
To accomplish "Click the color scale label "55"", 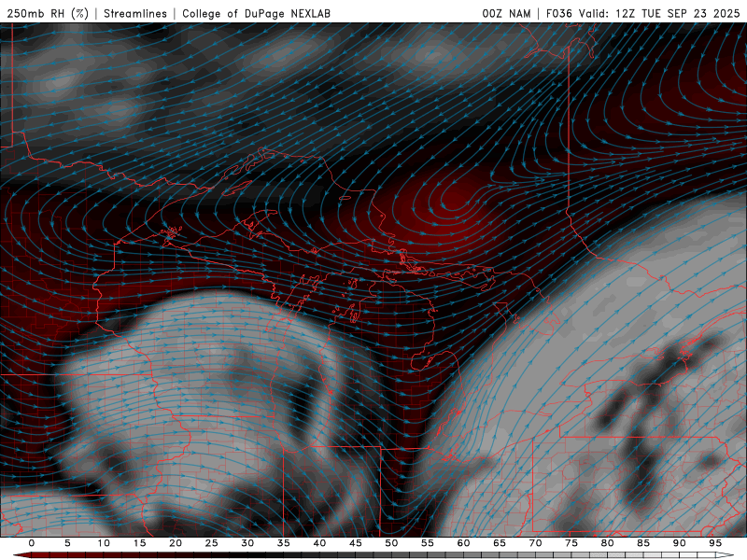I will (x=428, y=543).
